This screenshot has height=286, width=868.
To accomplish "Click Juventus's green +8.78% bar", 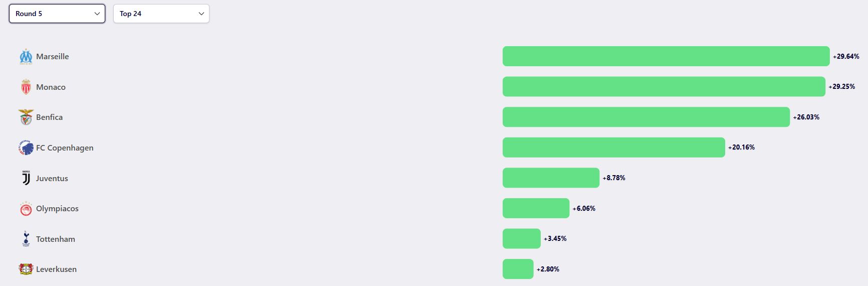I will (551, 178).
